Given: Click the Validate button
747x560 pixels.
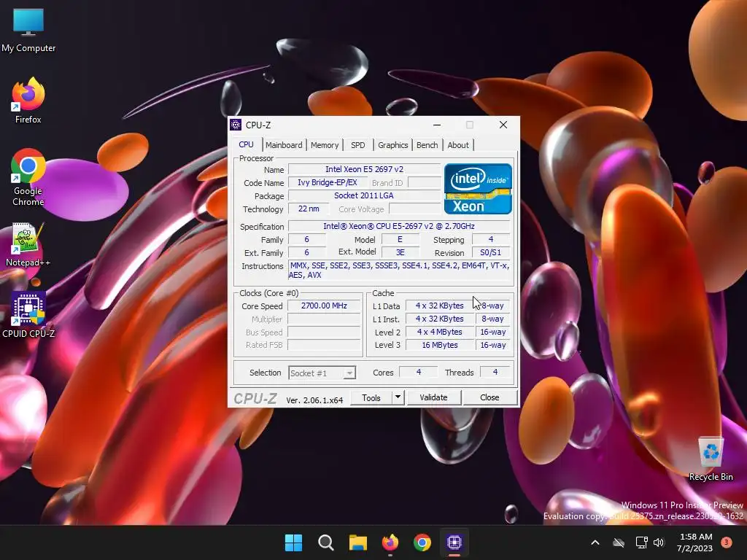Looking at the screenshot, I should coord(433,397).
